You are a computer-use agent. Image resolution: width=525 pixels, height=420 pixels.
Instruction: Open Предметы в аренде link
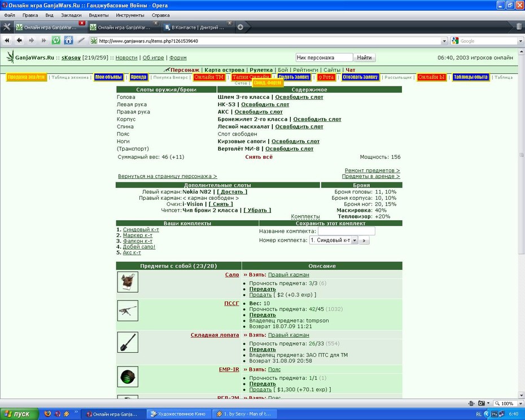[371, 176]
